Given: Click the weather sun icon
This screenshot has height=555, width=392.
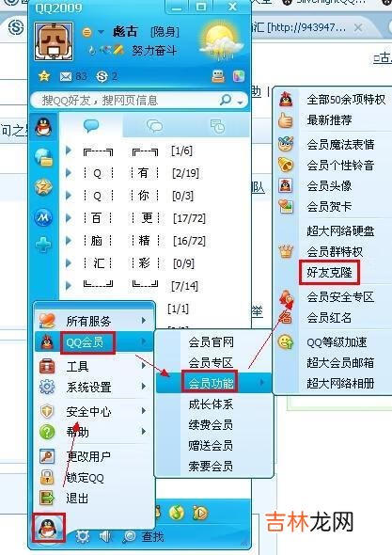Looking at the screenshot, I should [221, 41].
